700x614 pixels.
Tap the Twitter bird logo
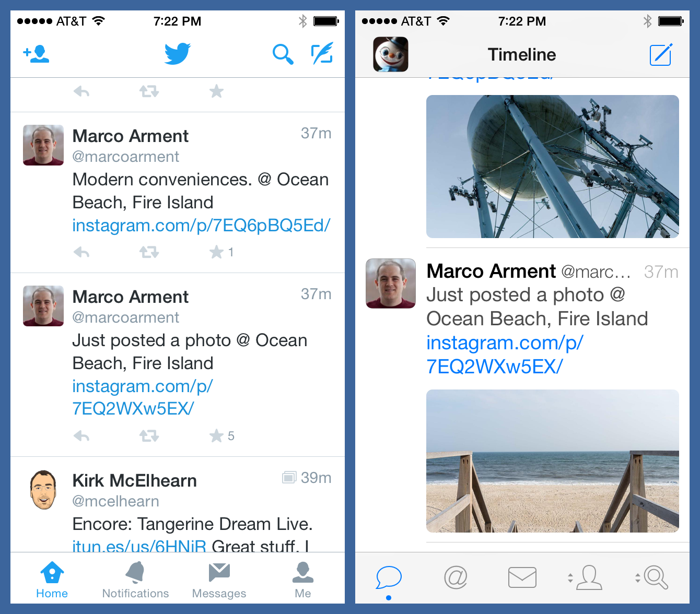[x=178, y=54]
